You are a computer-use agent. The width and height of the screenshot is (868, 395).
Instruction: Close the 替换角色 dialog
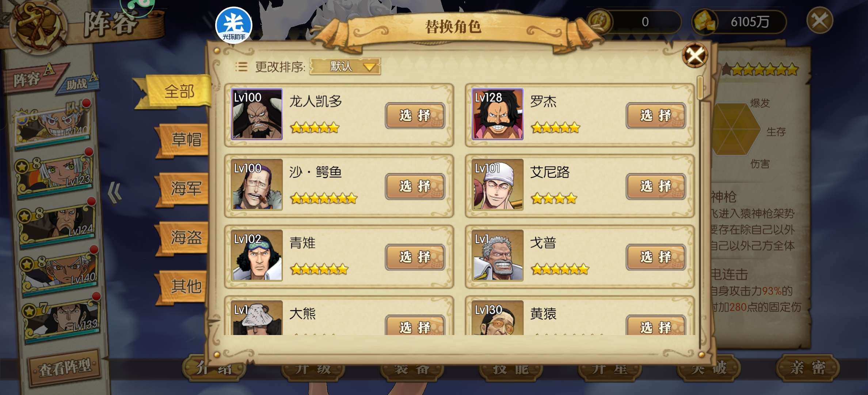coord(695,55)
